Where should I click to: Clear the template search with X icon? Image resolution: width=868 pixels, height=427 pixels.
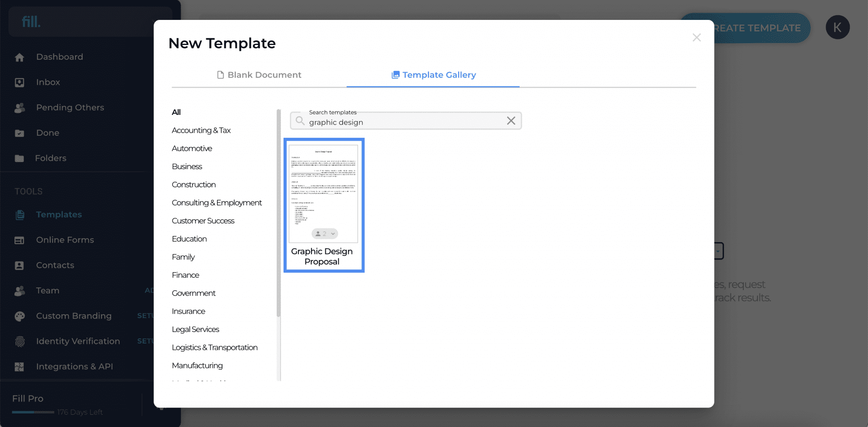511,121
